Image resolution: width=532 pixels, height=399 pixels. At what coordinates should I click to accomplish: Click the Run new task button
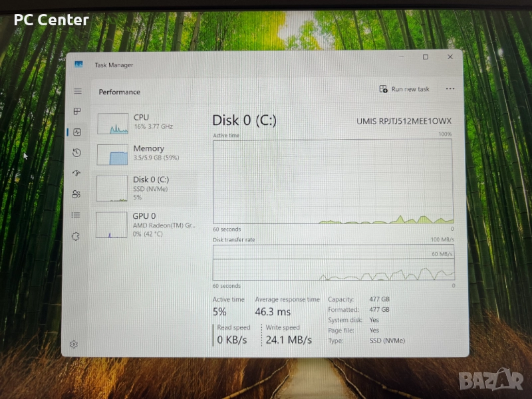404,89
